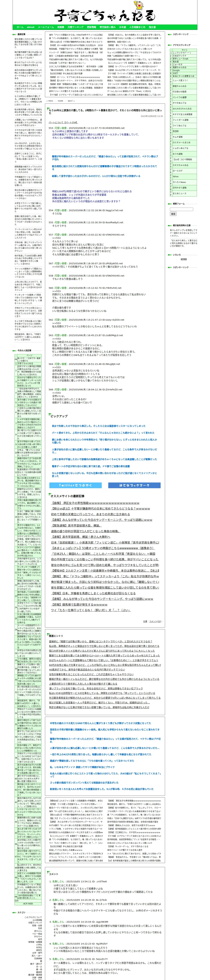
Task: Open キチママまとめ保管庫 ranking link
Action: (182, 114)
